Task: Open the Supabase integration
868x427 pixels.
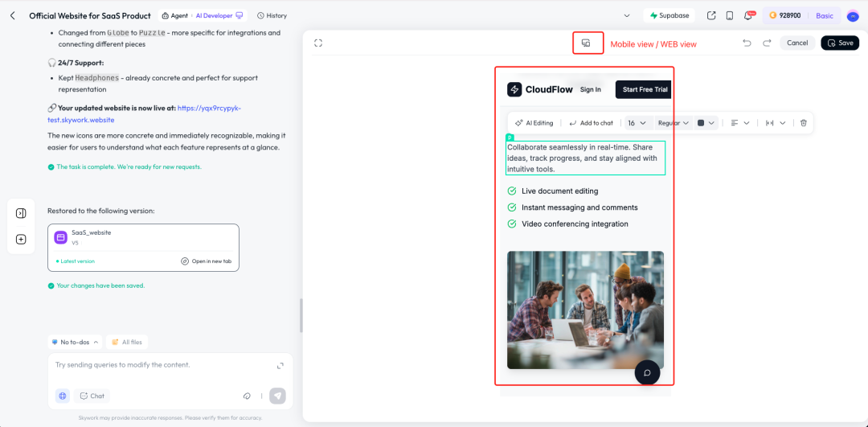Action: point(669,15)
